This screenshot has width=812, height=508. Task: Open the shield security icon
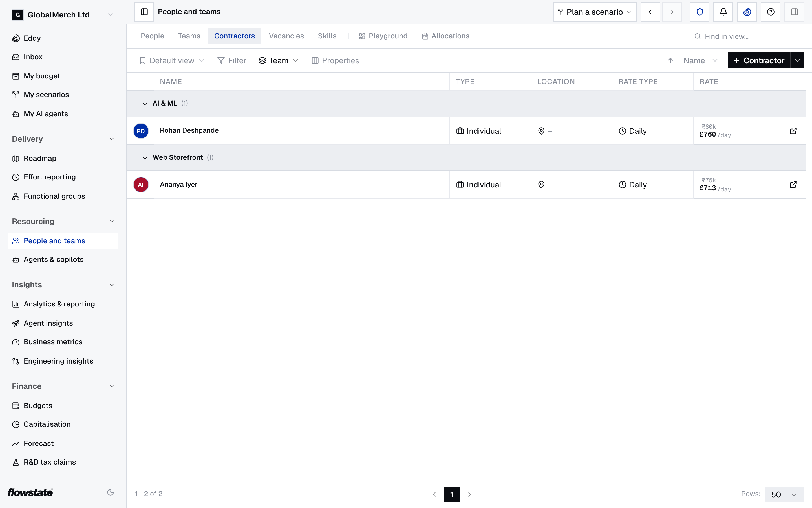(699, 12)
